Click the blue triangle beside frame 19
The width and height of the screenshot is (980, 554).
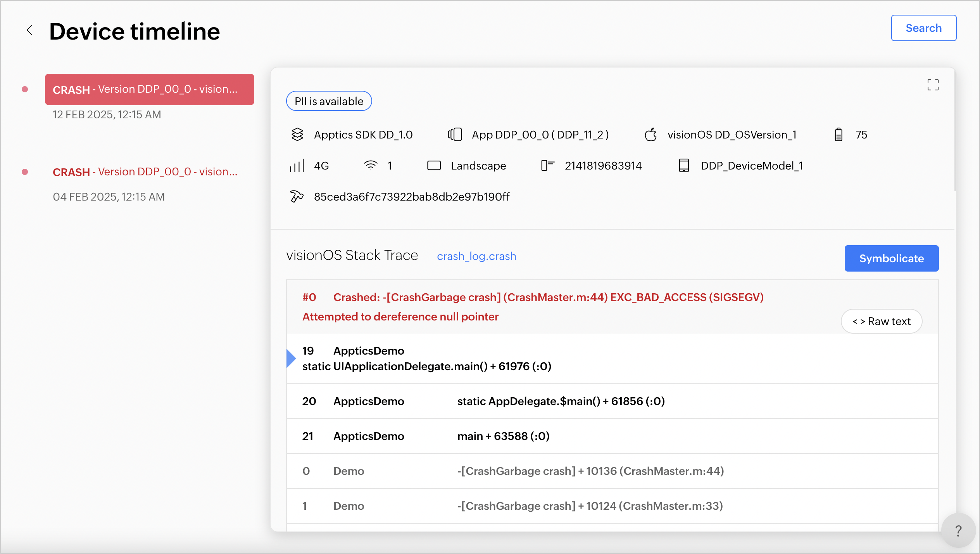pyautogui.click(x=291, y=358)
